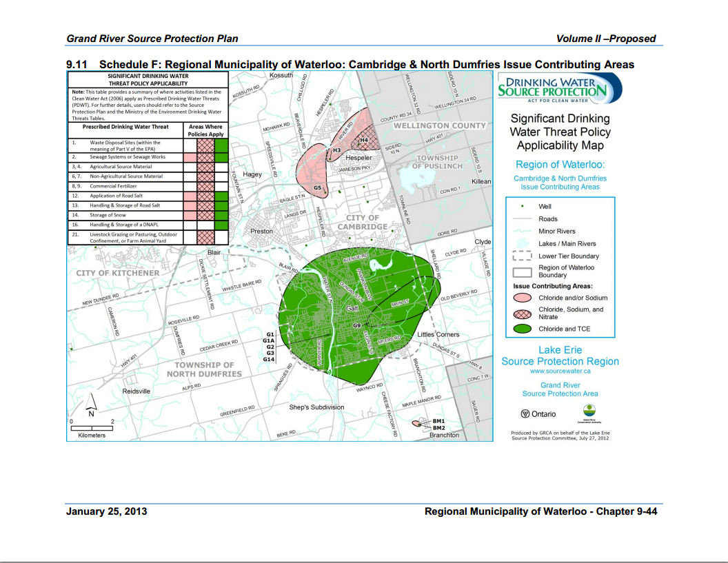The image size is (728, 563).
Task: Click the 'Kossuth' place name
Action: coord(281,75)
